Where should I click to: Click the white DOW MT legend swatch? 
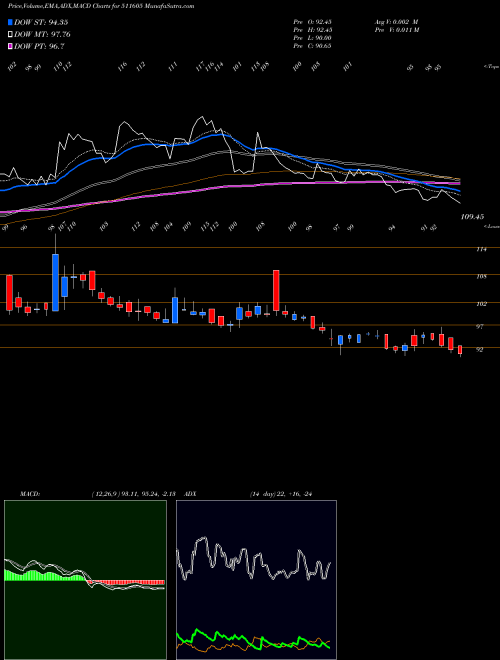pos(10,35)
